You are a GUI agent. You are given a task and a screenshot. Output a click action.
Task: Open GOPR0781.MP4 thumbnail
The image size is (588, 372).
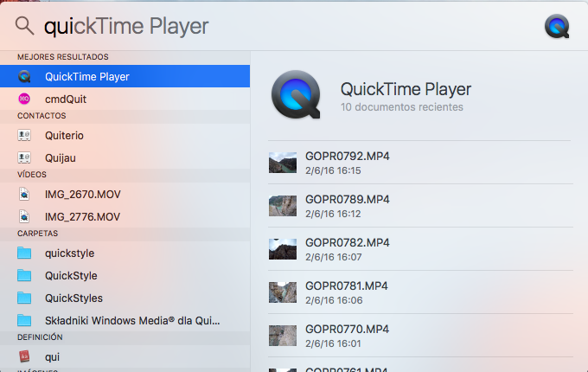[283, 292]
